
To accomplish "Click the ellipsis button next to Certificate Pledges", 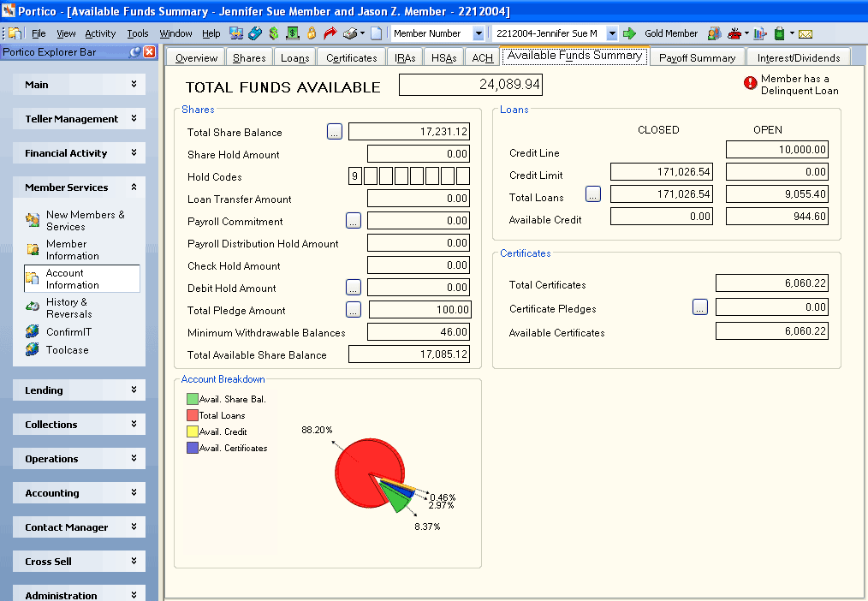I will (699, 307).
